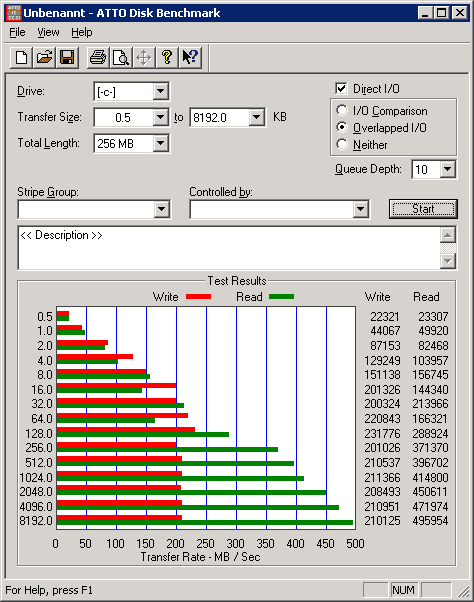The image size is (474, 602).
Task: Click the read value 414800
Action: pos(430,478)
